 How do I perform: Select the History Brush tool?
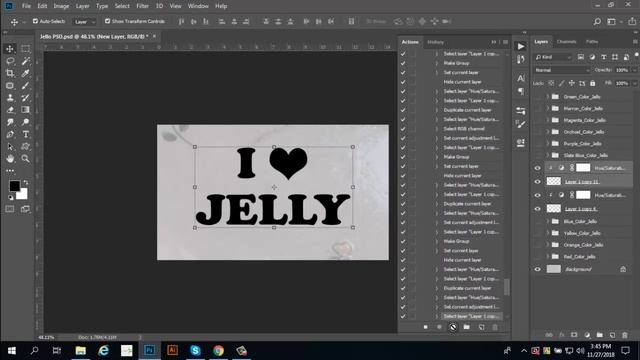(25, 98)
